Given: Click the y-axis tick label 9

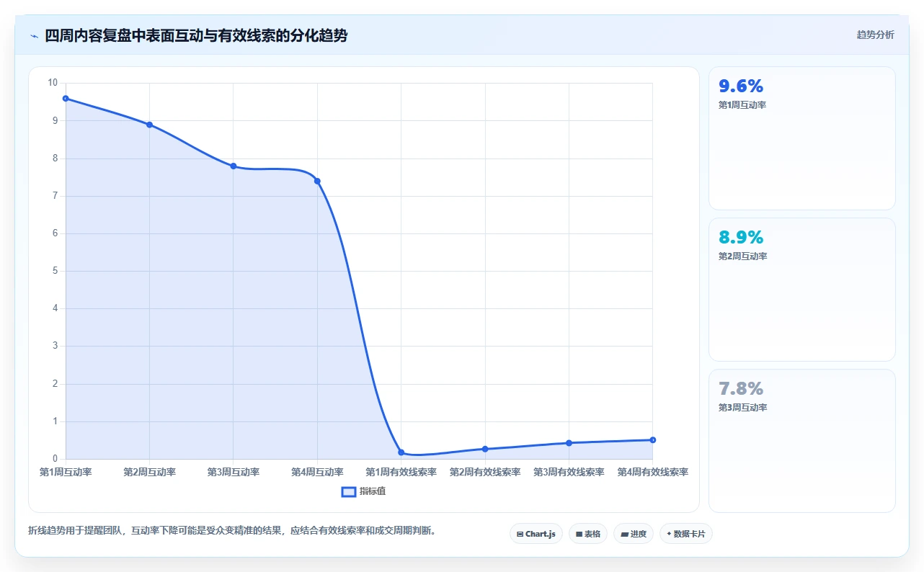Looking at the screenshot, I should [55, 120].
